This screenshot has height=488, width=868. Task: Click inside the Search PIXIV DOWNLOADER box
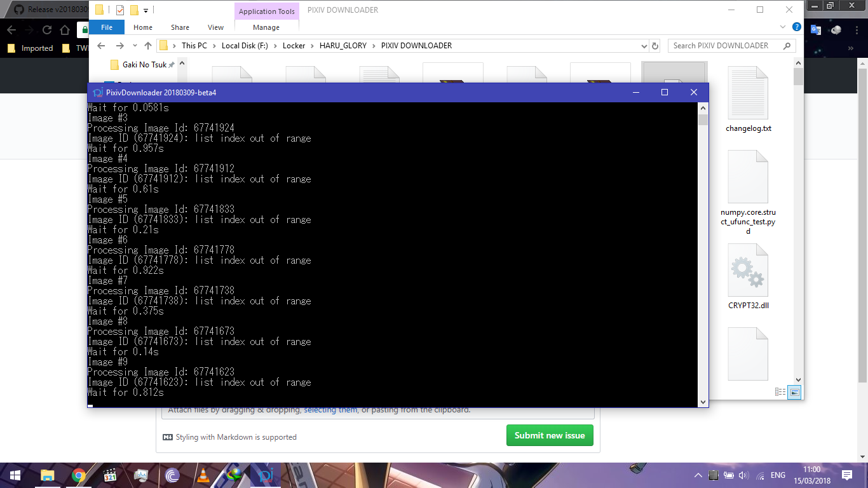[x=724, y=45]
